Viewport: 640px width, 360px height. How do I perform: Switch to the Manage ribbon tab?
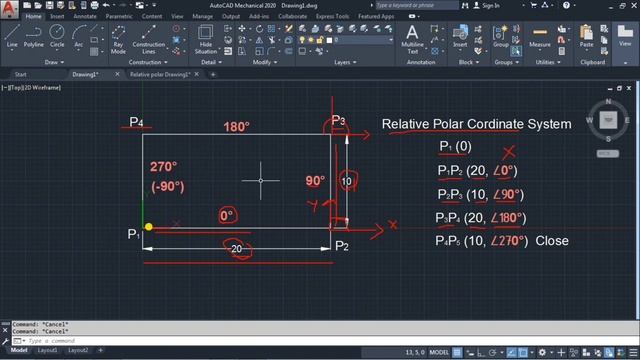202,16
